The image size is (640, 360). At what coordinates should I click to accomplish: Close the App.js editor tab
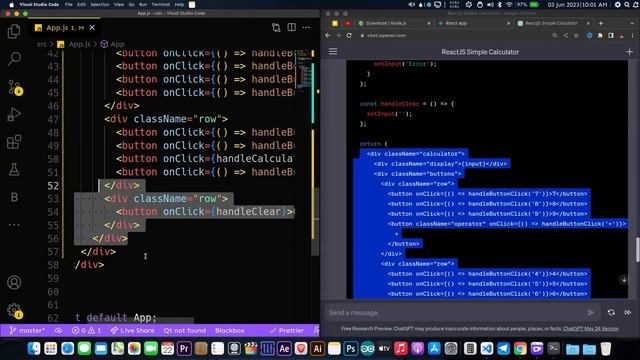(x=92, y=28)
